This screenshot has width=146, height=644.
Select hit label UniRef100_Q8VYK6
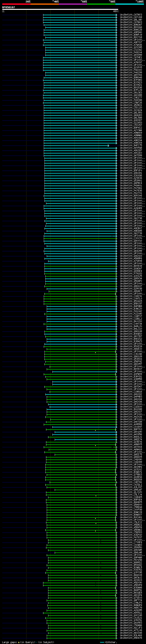click(x=131, y=75)
